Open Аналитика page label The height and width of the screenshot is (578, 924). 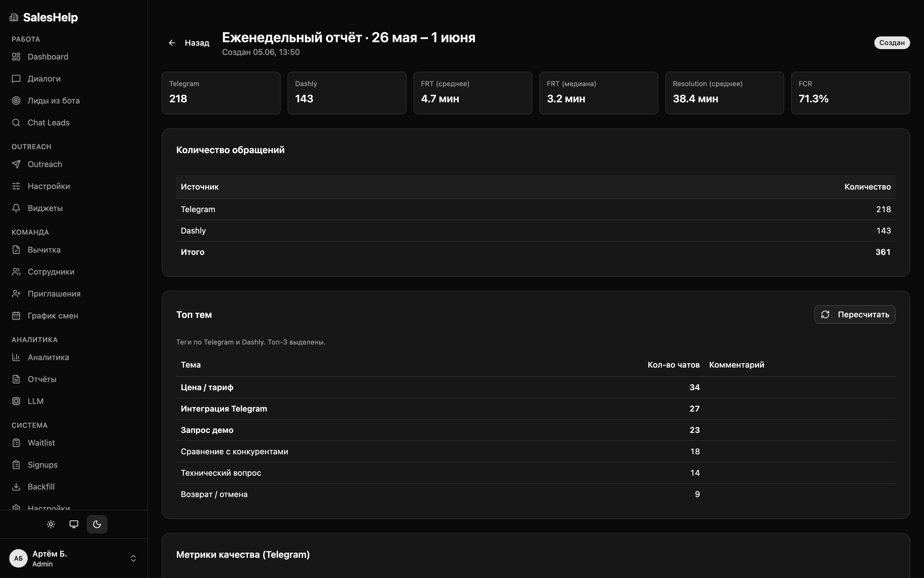49,357
